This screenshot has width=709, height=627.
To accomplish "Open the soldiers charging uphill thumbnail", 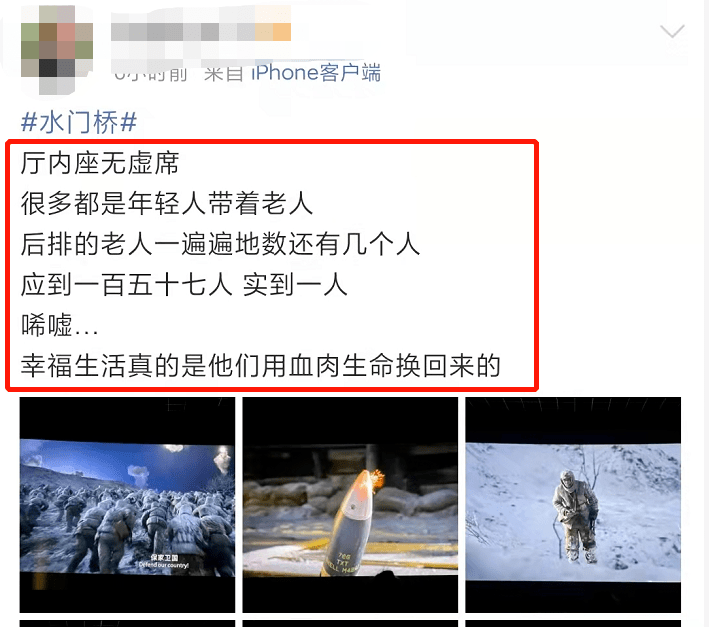I will (x=127, y=504).
